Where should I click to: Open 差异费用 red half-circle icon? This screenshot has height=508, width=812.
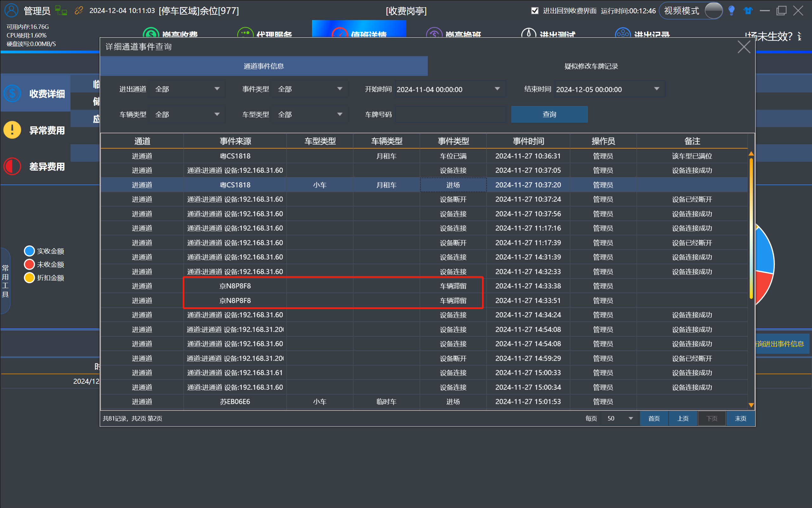click(12, 166)
